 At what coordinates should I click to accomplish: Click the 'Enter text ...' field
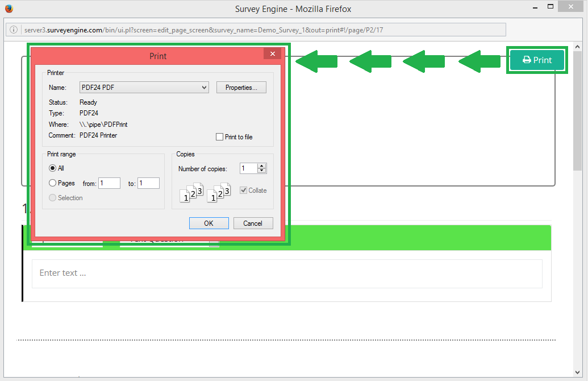287,274
